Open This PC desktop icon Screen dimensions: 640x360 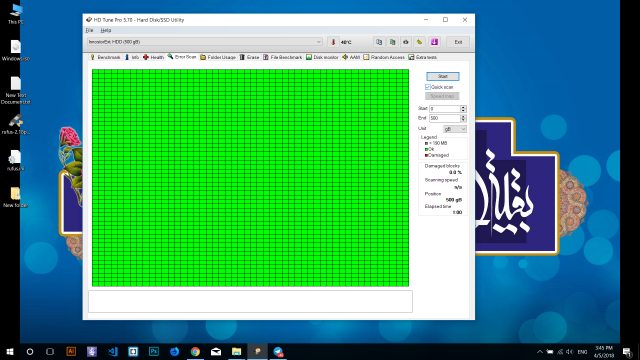pyautogui.click(x=16, y=13)
